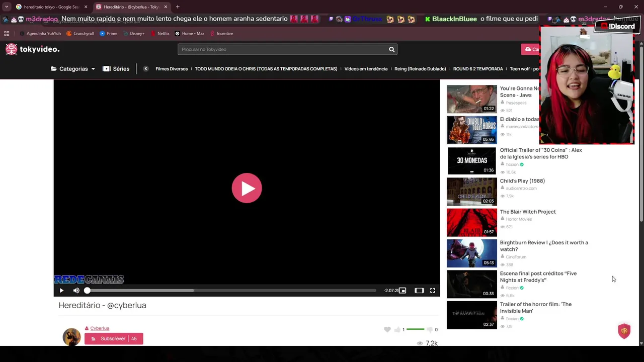Open the Home • Max bookmark
644x362 pixels.
point(190,34)
